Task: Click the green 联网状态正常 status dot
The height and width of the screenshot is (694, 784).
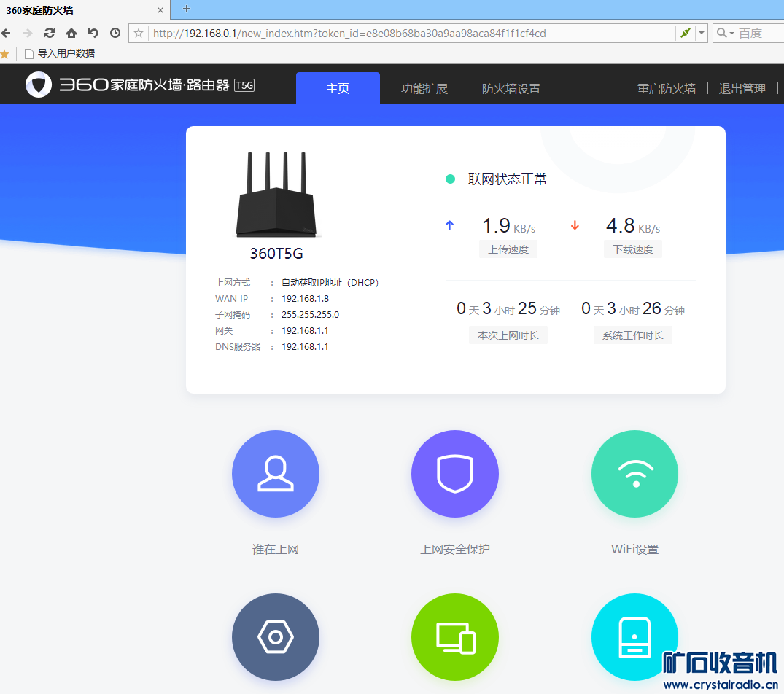Action: click(x=450, y=179)
